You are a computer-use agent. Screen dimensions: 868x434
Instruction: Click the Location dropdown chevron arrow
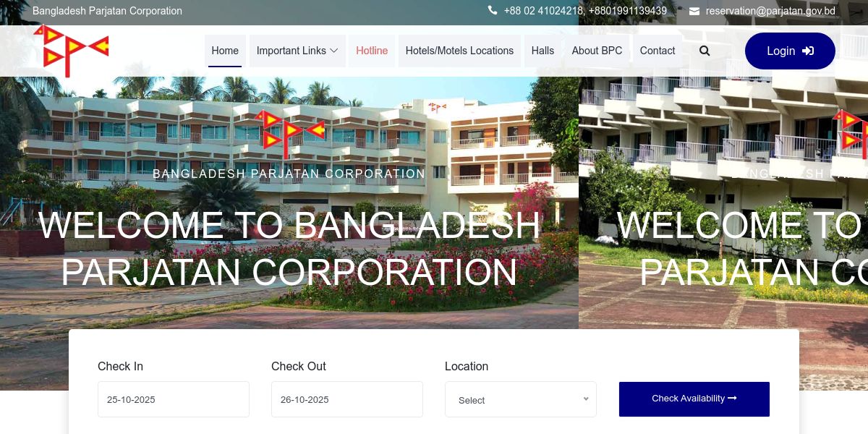pyautogui.click(x=586, y=399)
